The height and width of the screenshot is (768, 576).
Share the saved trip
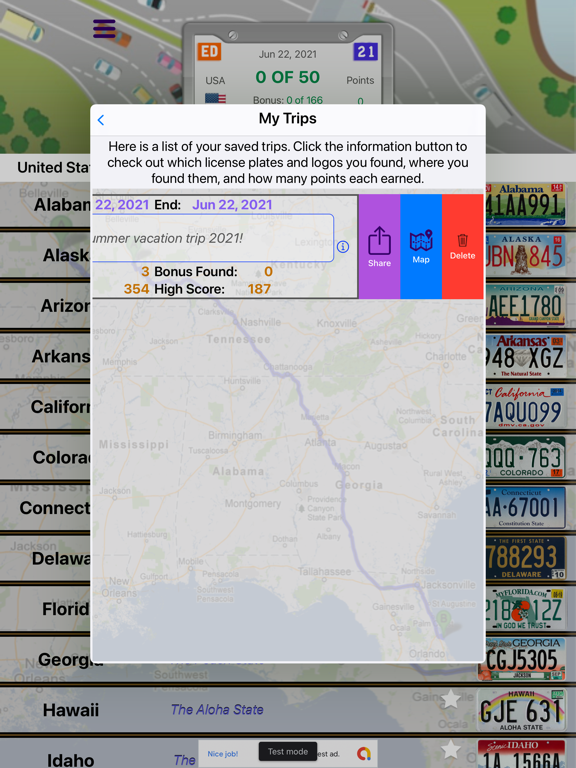click(379, 246)
